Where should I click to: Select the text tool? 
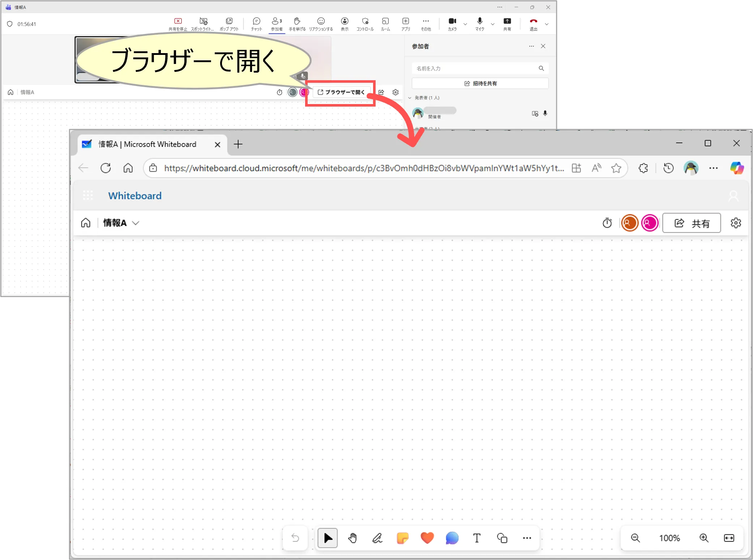(x=477, y=538)
